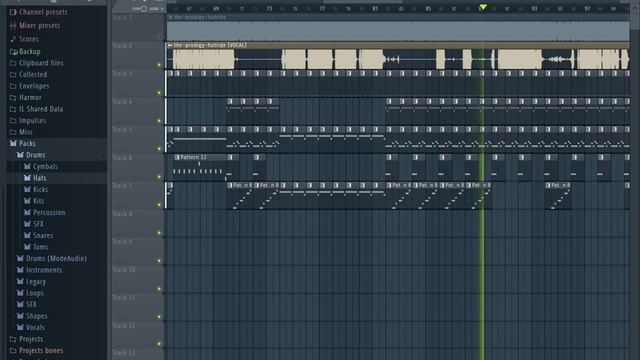Click bar 77 in the timeline ruler
The width and height of the screenshot is (640, 360).
click(322, 9)
